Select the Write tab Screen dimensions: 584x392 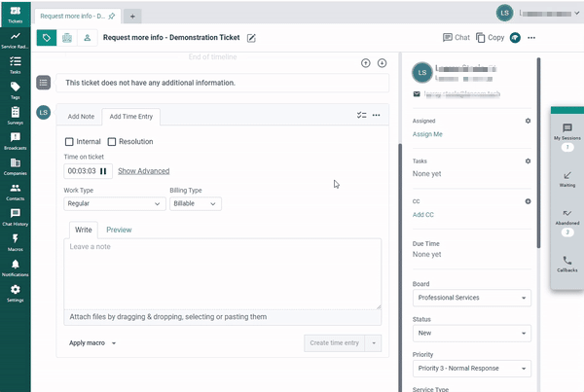[x=84, y=230]
